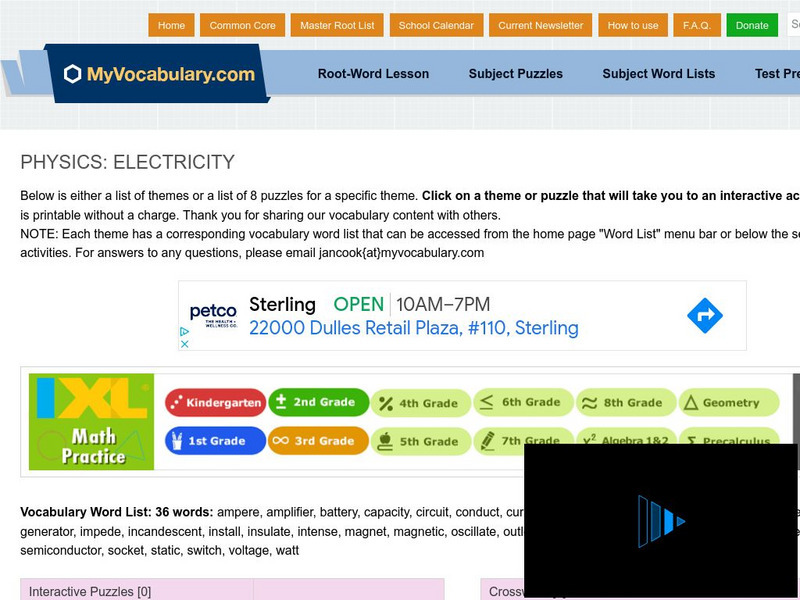800x600 pixels.
Task: Click the Current Newsletter button
Action: (541, 25)
